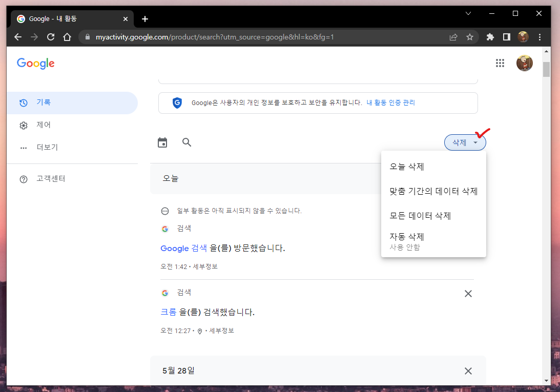This screenshot has height=392, width=560.
Task: Close the Google 내 활동 tab
Action: [126, 19]
